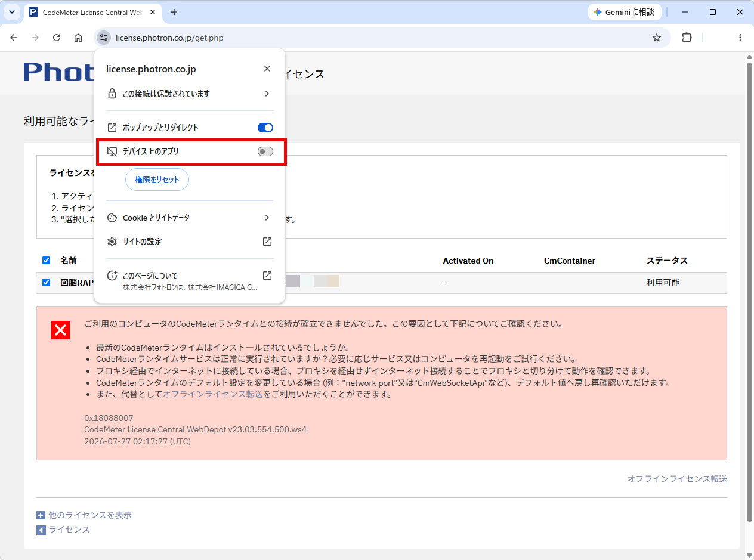Open このページについて entry
Image resolution: width=754 pixels, height=560 pixels.
pyautogui.click(x=190, y=281)
